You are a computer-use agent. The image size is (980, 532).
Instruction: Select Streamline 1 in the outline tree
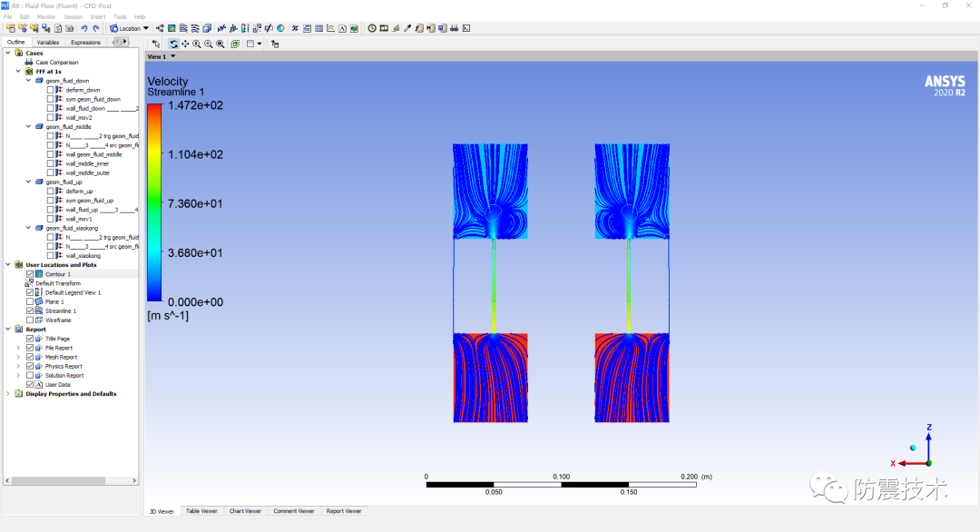[x=61, y=310]
